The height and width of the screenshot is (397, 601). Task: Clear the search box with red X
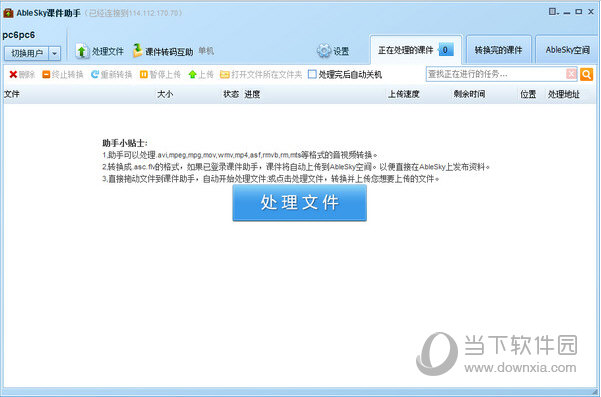coord(571,74)
